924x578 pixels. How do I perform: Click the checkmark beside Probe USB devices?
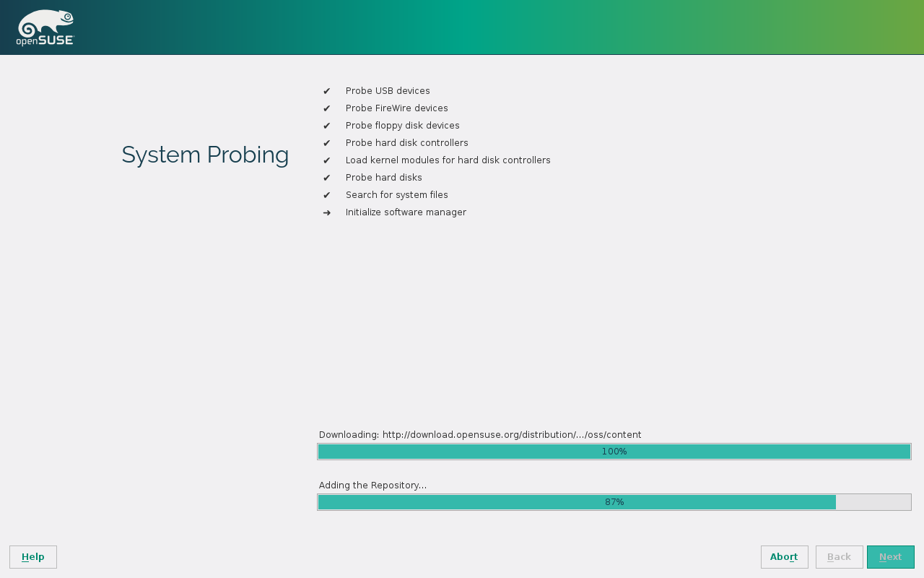point(326,91)
